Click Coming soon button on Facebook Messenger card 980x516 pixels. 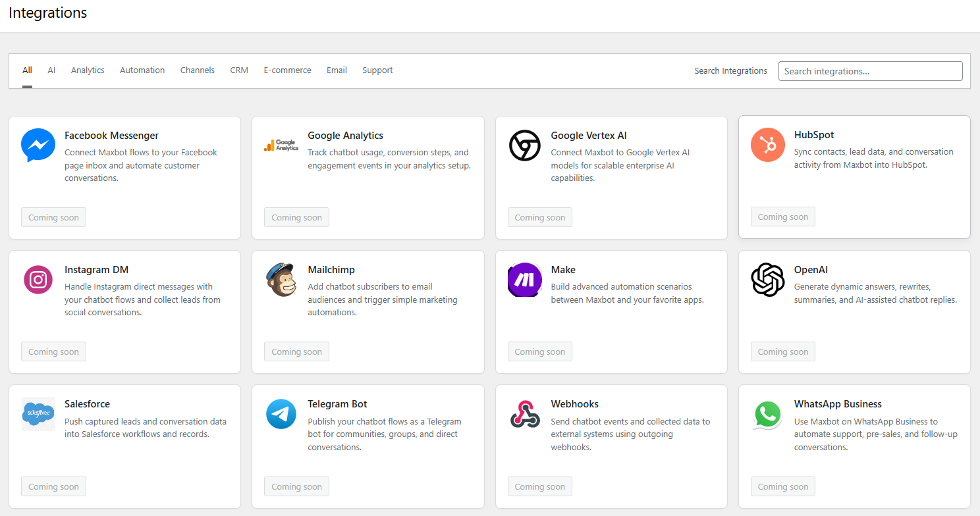pyautogui.click(x=53, y=218)
